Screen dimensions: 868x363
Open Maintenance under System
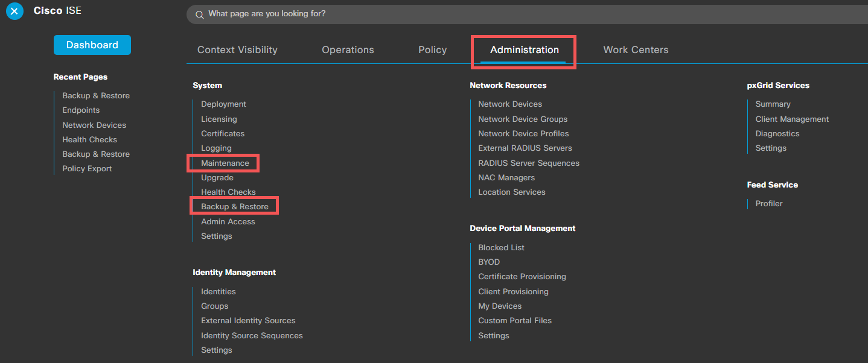pyautogui.click(x=225, y=163)
